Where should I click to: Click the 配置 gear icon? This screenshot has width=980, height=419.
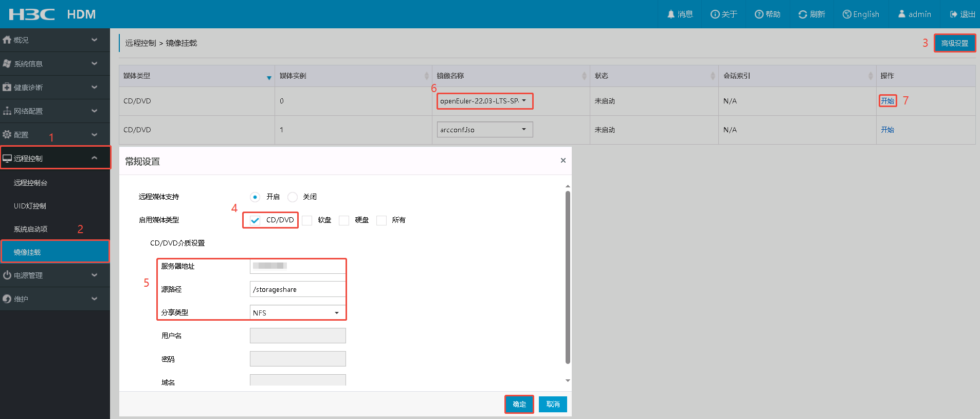click(7, 134)
